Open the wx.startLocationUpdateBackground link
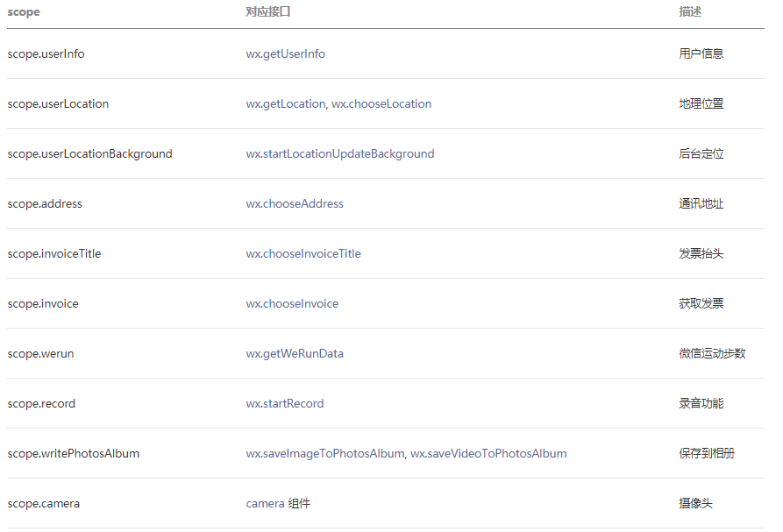 340,153
